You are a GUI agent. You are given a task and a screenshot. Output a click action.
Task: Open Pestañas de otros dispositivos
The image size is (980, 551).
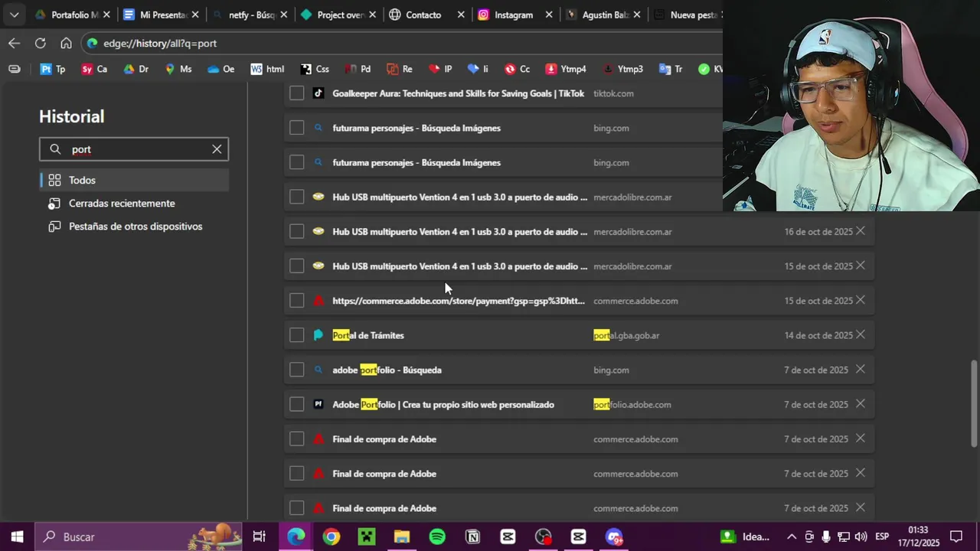(x=134, y=227)
